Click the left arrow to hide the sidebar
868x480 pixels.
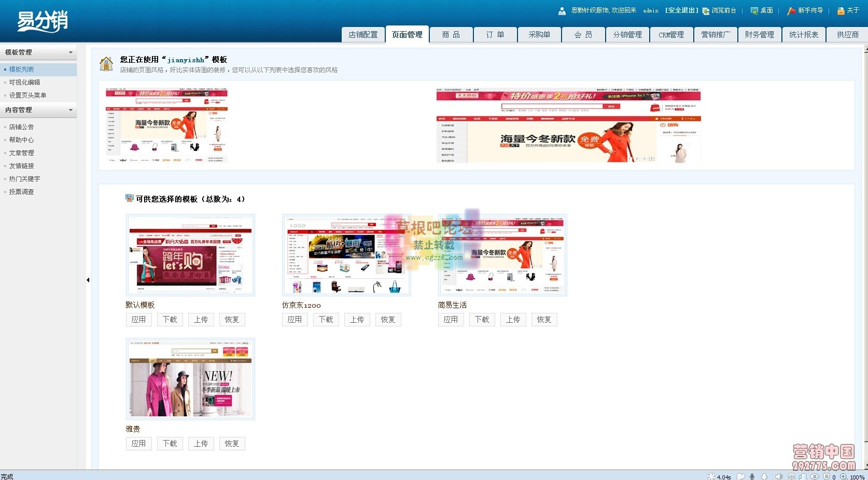(x=88, y=279)
